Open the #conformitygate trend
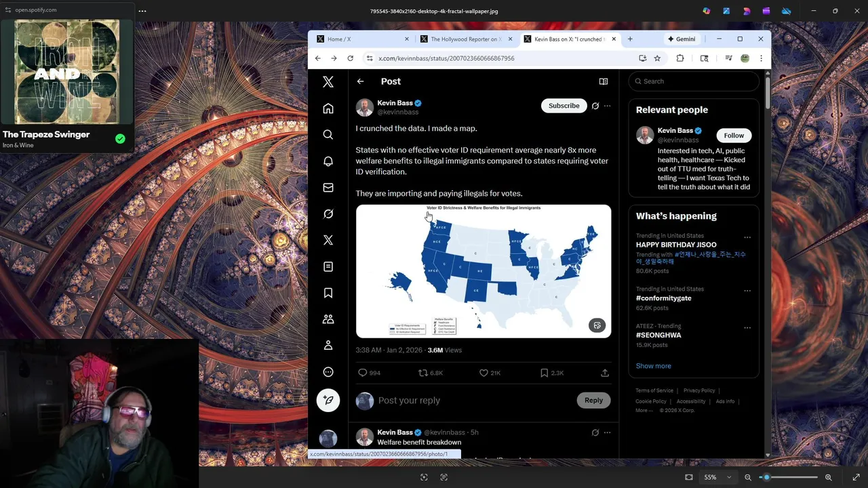Screen dimensions: 868x488 [664, 298]
